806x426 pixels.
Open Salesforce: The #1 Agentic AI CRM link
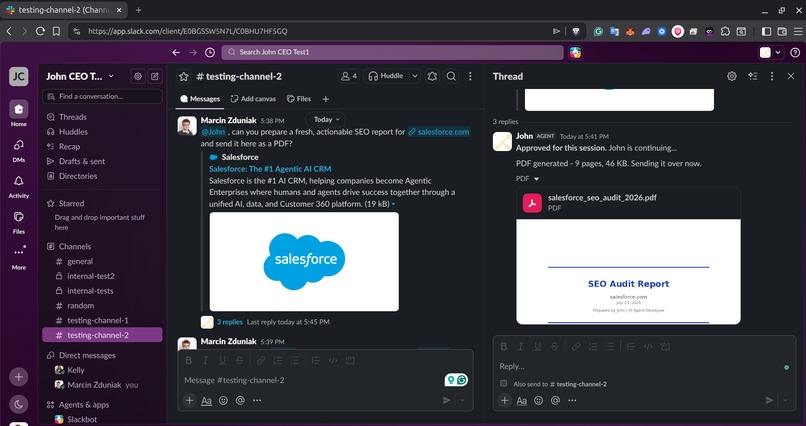tap(270, 169)
